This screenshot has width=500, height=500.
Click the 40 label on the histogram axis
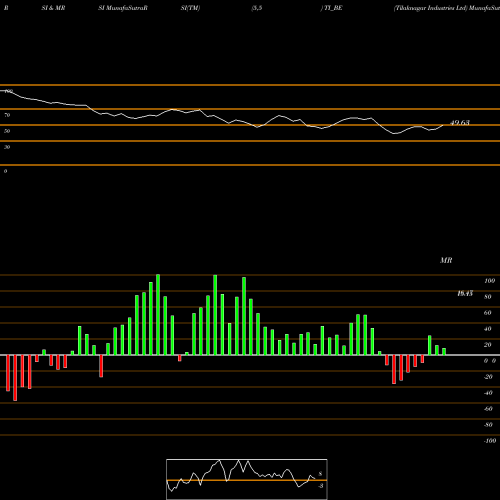488,329
